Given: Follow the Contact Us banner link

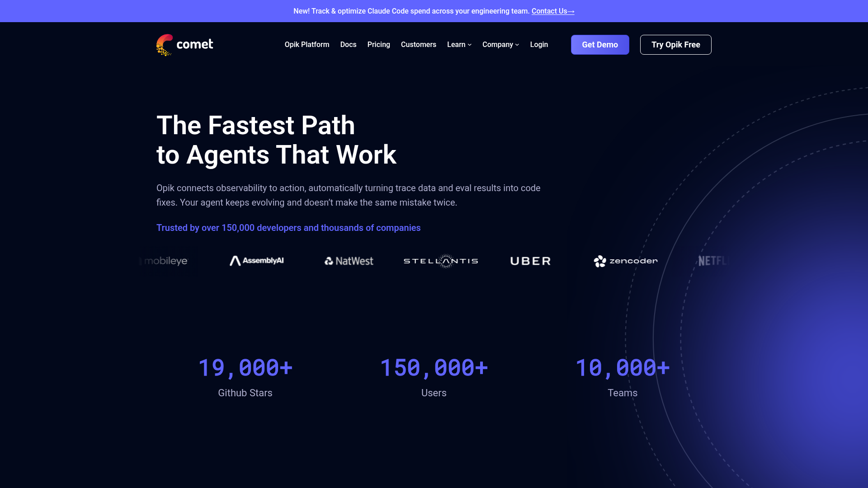Looking at the screenshot, I should [x=553, y=11].
